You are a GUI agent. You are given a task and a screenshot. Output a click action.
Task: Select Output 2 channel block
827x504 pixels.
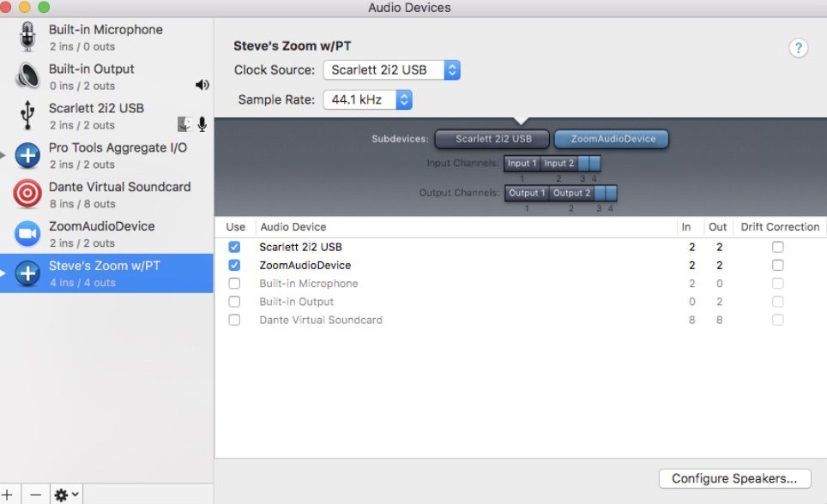571,193
